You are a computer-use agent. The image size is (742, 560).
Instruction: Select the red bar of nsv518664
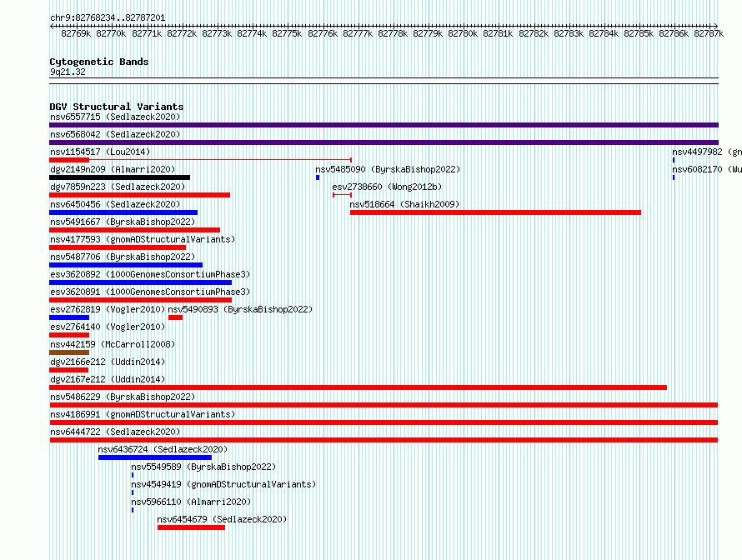[495, 212]
